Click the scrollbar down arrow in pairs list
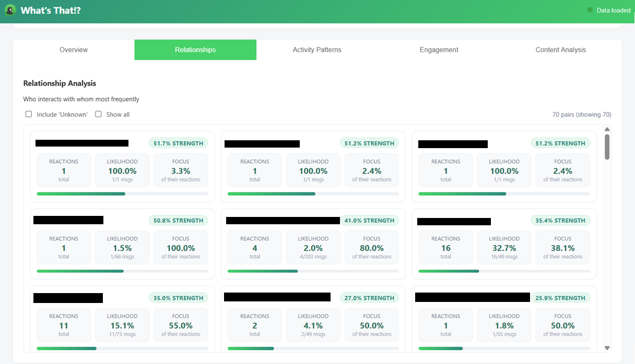The image size is (635, 364). pyautogui.click(x=607, y=348)
